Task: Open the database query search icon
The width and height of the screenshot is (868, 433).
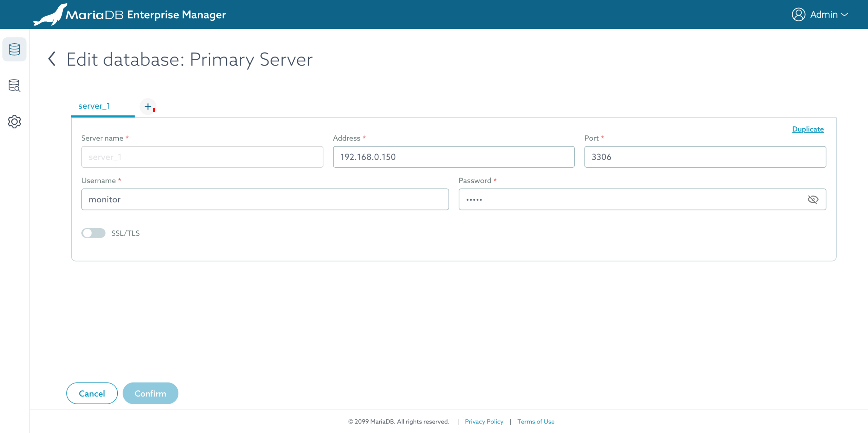Action: (x=14, y=85)
